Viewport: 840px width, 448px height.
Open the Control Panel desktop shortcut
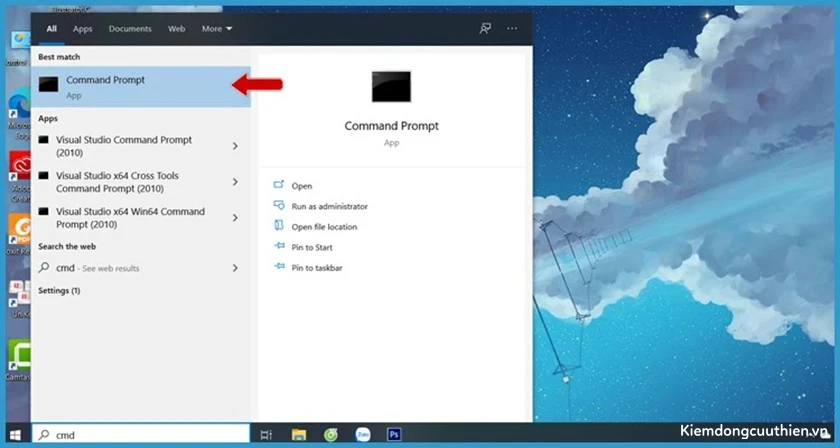pyautogui.click(x=19, y=48)
